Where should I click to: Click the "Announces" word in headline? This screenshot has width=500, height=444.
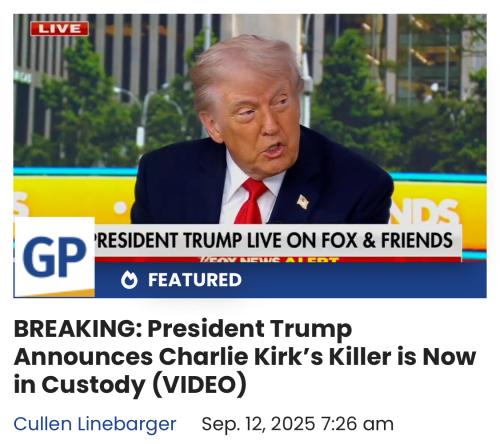pyautogui.click(x=83, y=357)
